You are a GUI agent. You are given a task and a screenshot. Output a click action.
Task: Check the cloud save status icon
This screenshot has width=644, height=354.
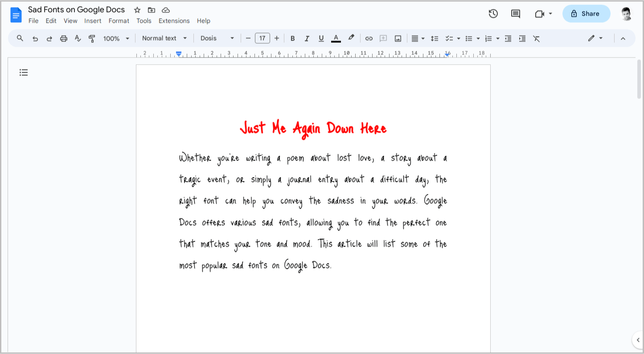click(166, 10)
